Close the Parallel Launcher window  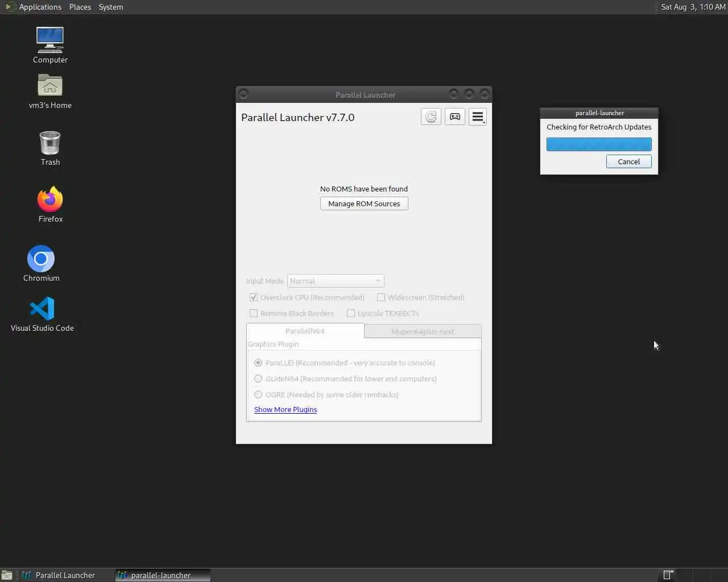click(485, 94)
